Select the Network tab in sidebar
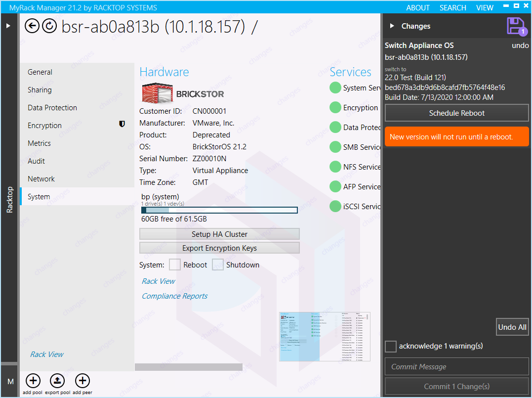This screenshot has width=532, height=398. click(x=41, y=179)
